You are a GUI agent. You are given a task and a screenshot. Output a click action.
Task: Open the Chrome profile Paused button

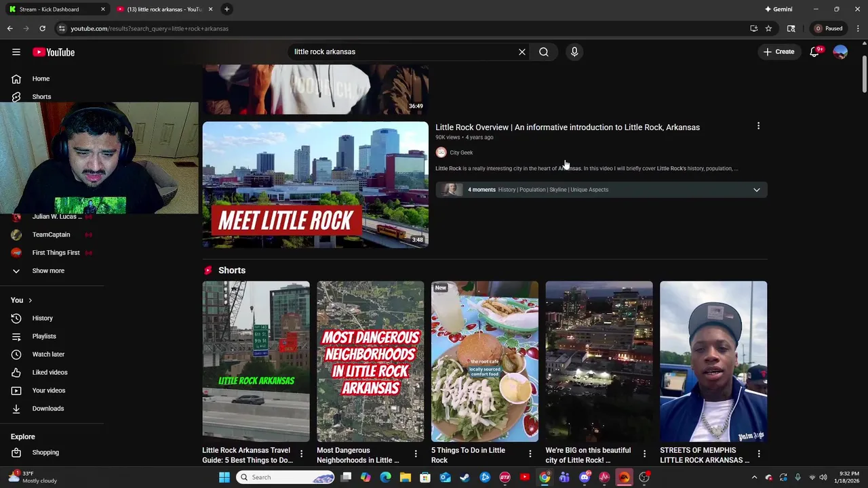pyautogui.click(x=829, y=28)
